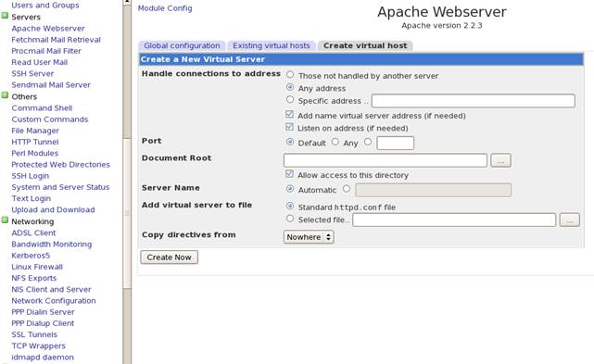This screenshot has width=594, height=364.
Task: Open Protected Web Directories module
Action: pos(60,165)
